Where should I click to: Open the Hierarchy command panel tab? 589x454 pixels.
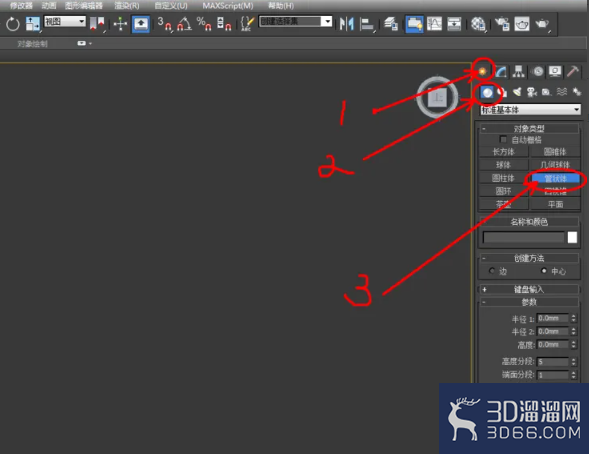[519, 71]
